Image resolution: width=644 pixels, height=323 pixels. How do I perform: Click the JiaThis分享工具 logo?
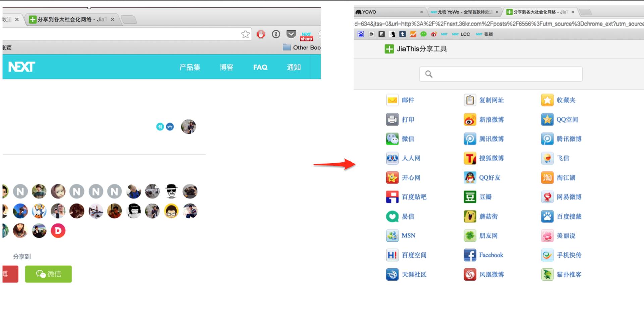(416, 49)
